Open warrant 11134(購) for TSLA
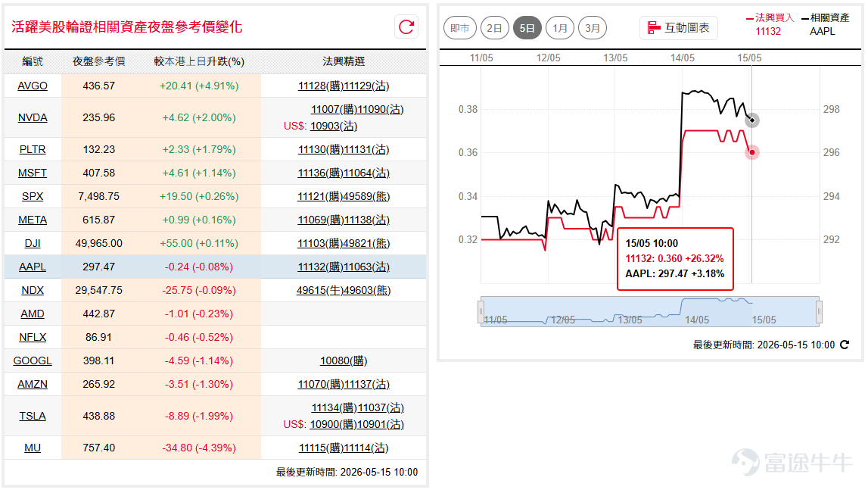The height and width of the screenshot is (490, 868). tap(334, 407)
